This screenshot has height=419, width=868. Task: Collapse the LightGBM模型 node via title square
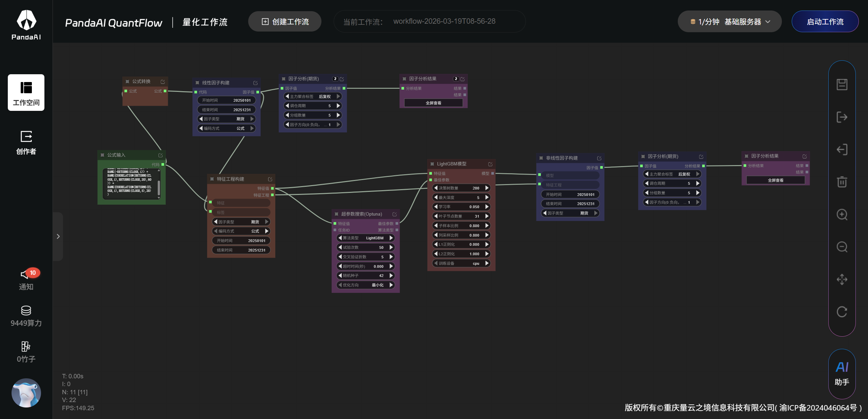(x=432, y=164)
